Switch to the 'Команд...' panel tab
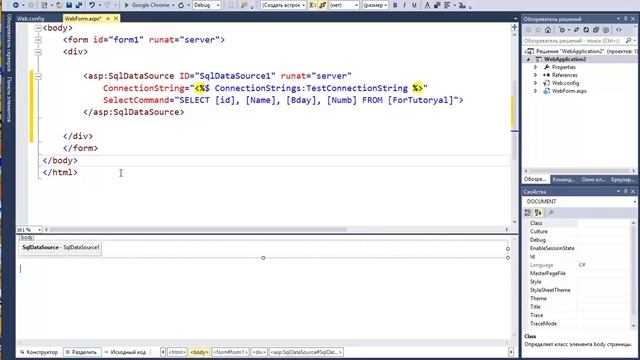This screenshot has width=640, height=360. [x=563, y=180]
